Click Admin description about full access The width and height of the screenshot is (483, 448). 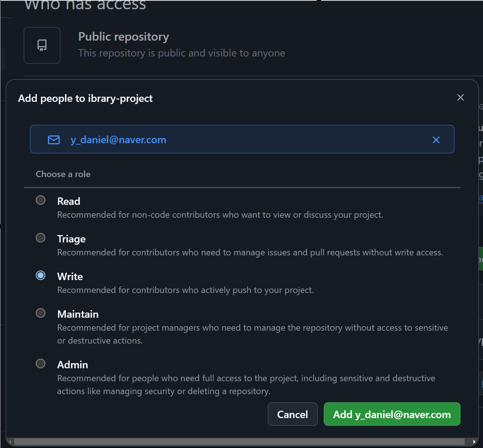[x=246, y=385]
